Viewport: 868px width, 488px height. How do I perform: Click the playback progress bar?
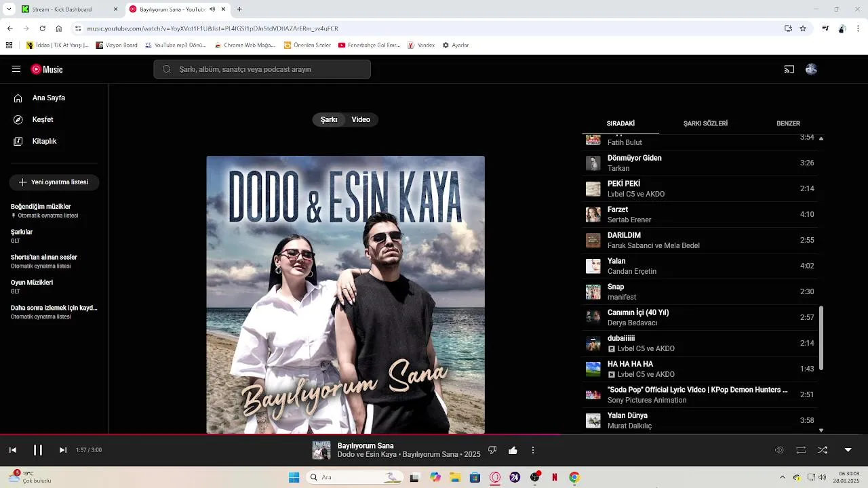coord(434,434)
